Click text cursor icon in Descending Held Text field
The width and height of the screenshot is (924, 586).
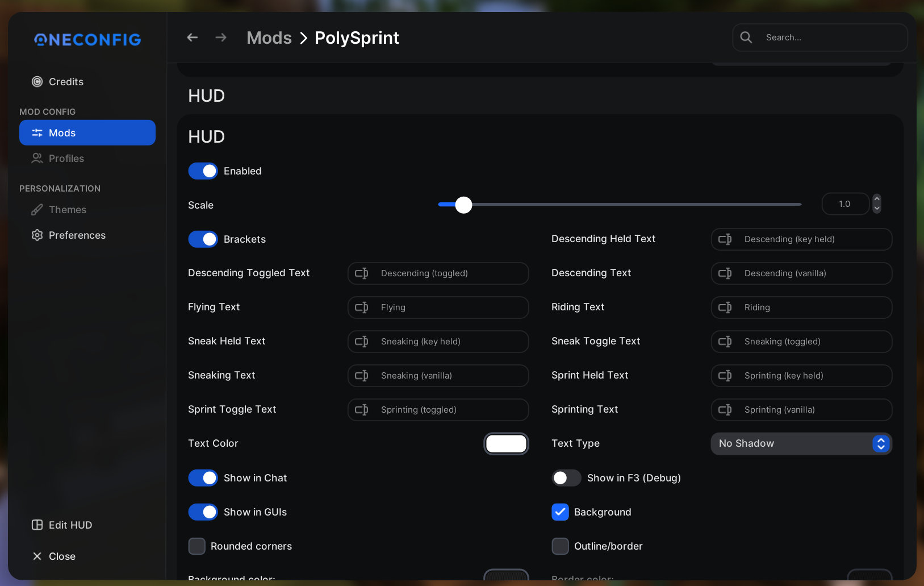pyautogui.click(x=725, y=239)
